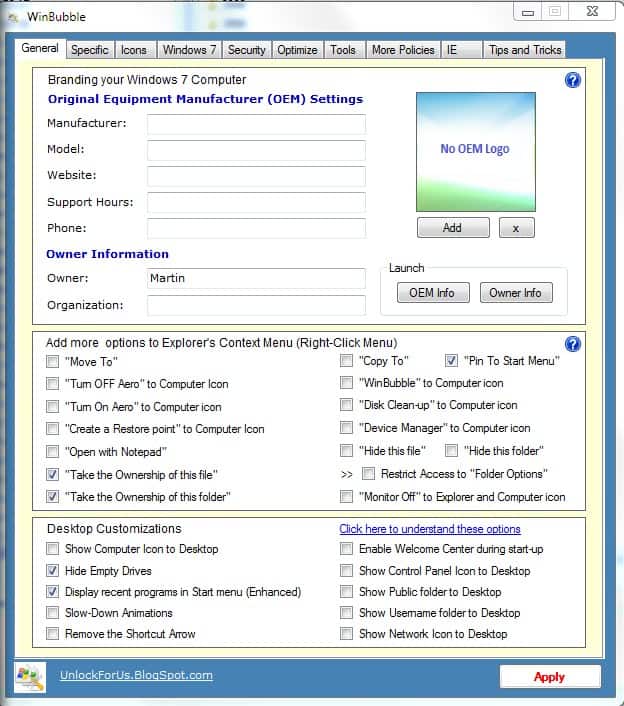Enable Remove the Shortcut Arrow
This screenshot has width=624, height=706.
pos(53,634)
